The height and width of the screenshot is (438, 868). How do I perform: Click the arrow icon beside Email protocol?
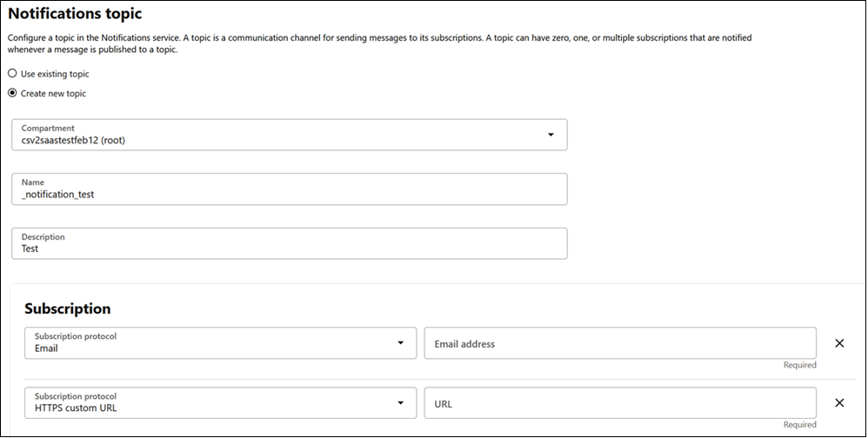pyautogui.click(x=401, y=343)
